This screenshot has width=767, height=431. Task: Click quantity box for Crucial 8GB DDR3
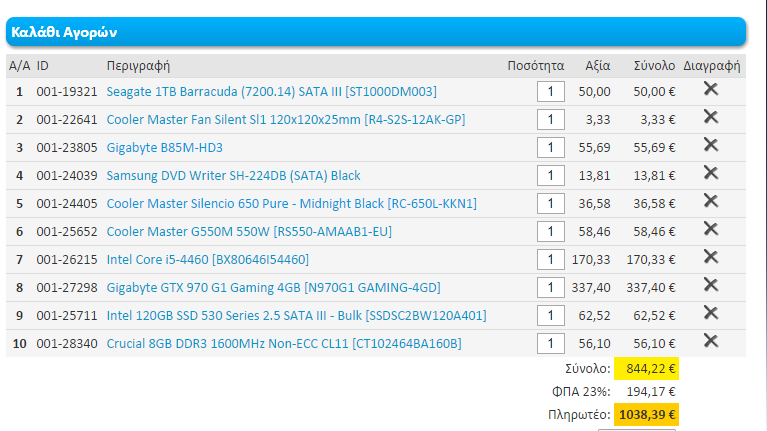(x=551, y=343)
